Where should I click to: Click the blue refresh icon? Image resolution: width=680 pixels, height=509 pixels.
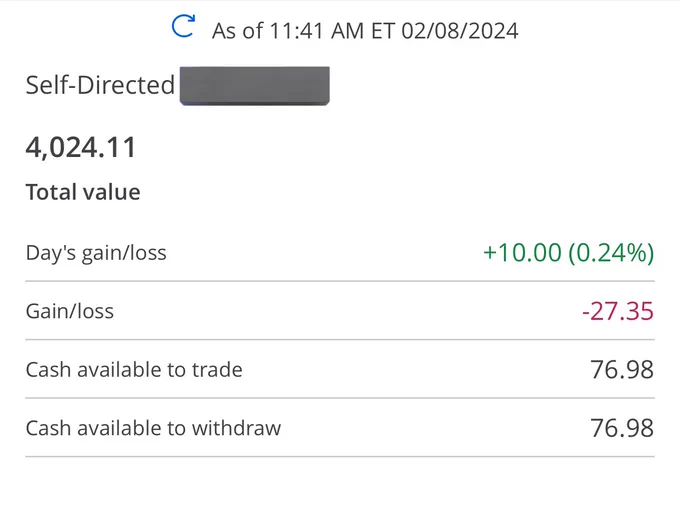[x=183, y=26]
